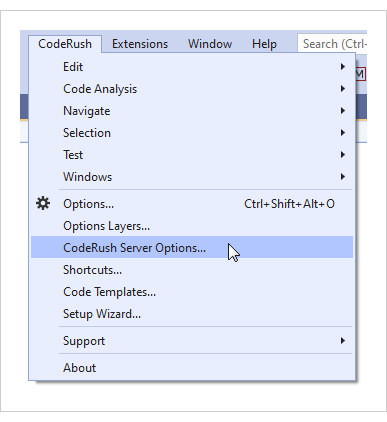Choose Options Layers... entry
Screen dimensions: 387x422
coord(192,226)
